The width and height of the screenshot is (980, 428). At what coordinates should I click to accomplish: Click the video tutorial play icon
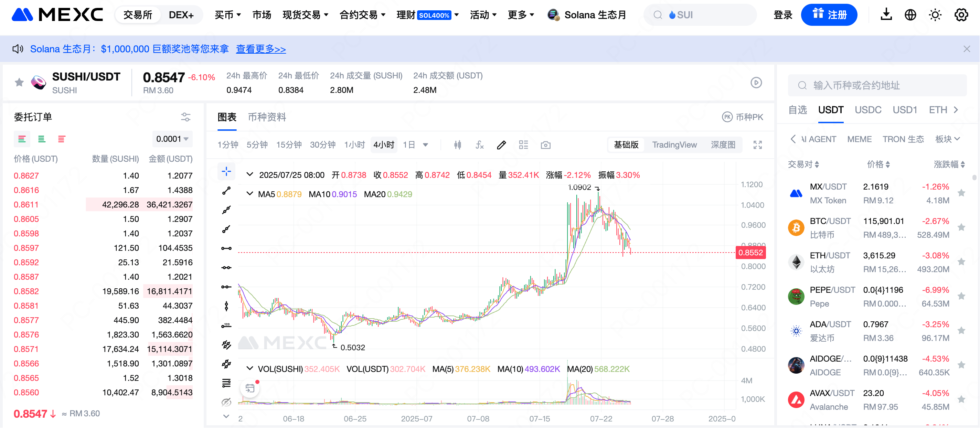(756, 83)
